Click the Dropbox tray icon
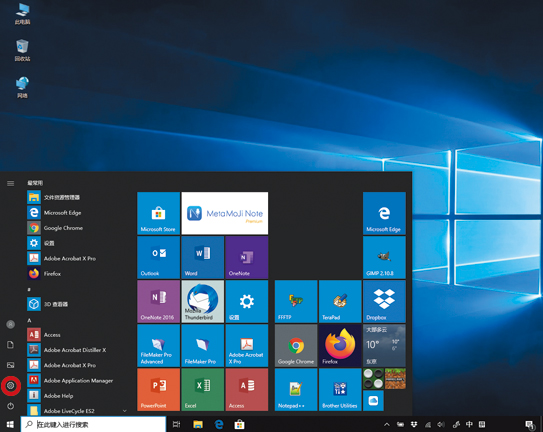This screenshot has height=432, width=543. [414, 424]
